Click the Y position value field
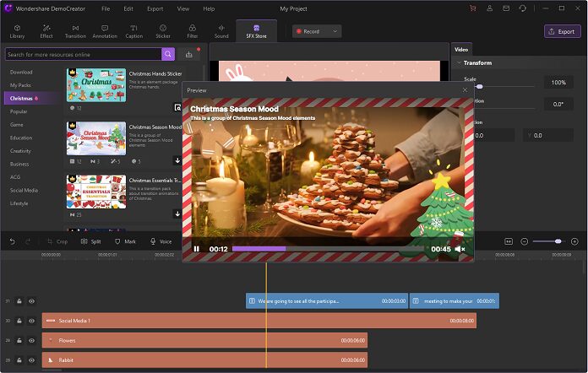 pyautogui.click(x=548, y=135)
